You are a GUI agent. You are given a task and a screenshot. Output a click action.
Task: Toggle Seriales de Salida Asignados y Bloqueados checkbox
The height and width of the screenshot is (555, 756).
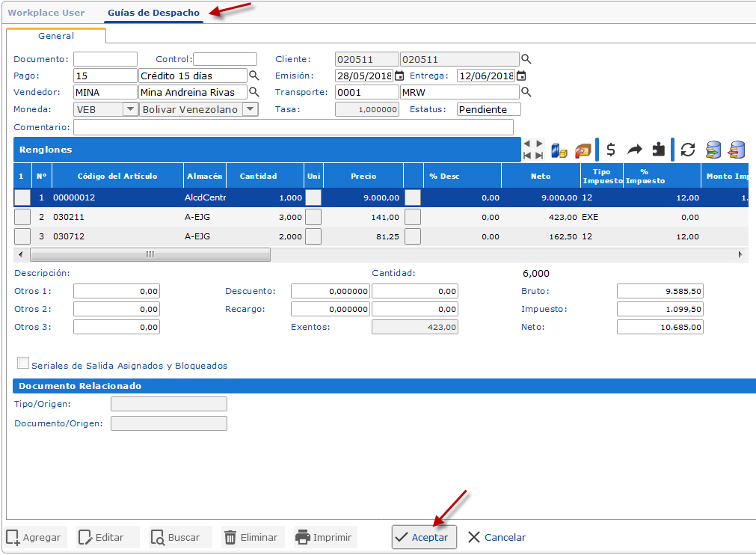pyautogui.click(x=23, y=364)
